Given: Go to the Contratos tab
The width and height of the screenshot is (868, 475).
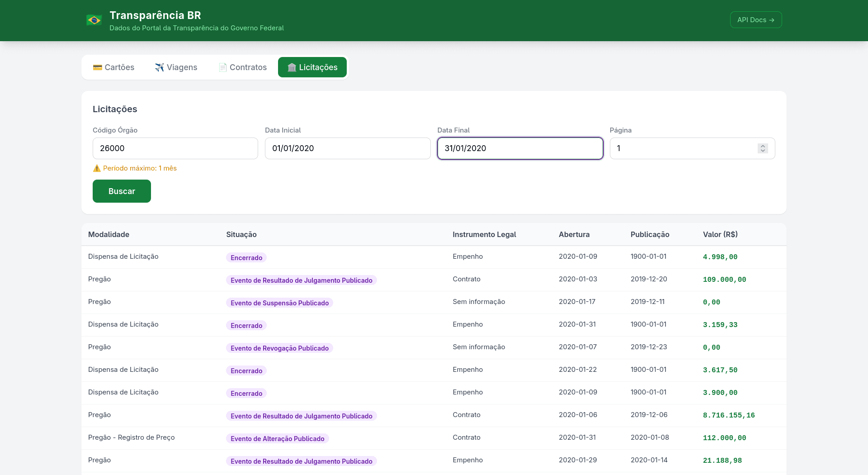Looking at the screenshot, I should (x=242, y=67).
